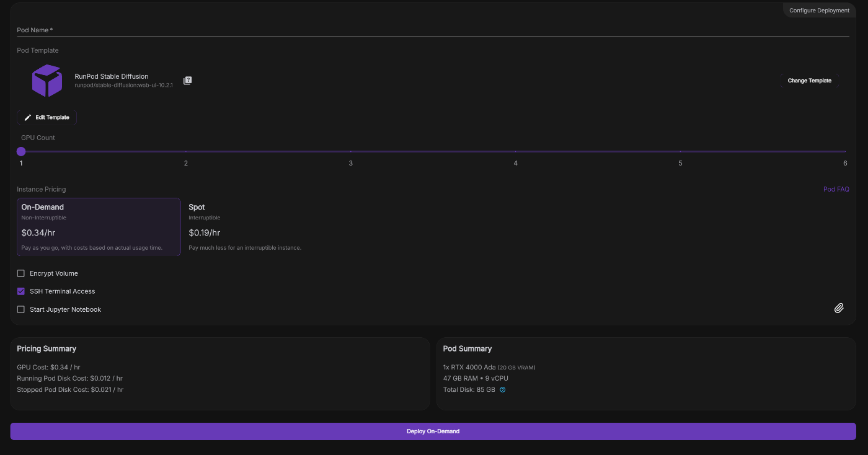Click the Running Pod Disk Cost line
Image resolution: width=868 pixels, height=455 pixels.
click(x=69, y=378)
